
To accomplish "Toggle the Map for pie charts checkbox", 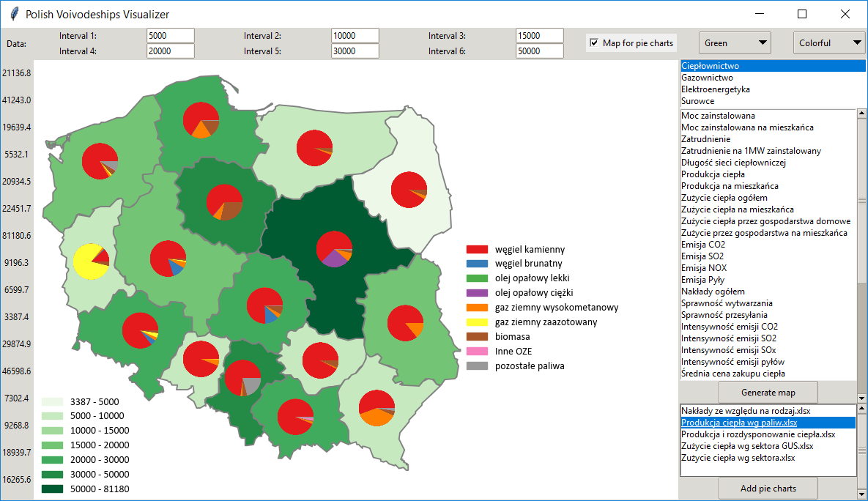I will coord(594,43).
